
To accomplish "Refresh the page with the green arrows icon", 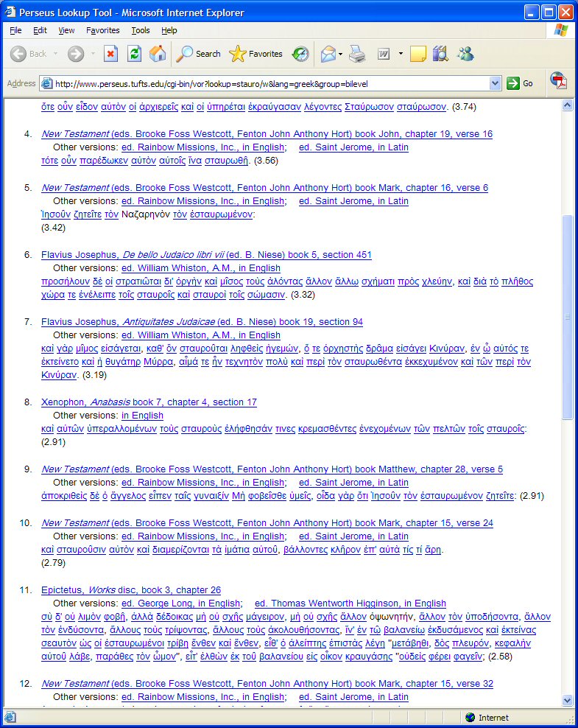I will pos(134,54).
